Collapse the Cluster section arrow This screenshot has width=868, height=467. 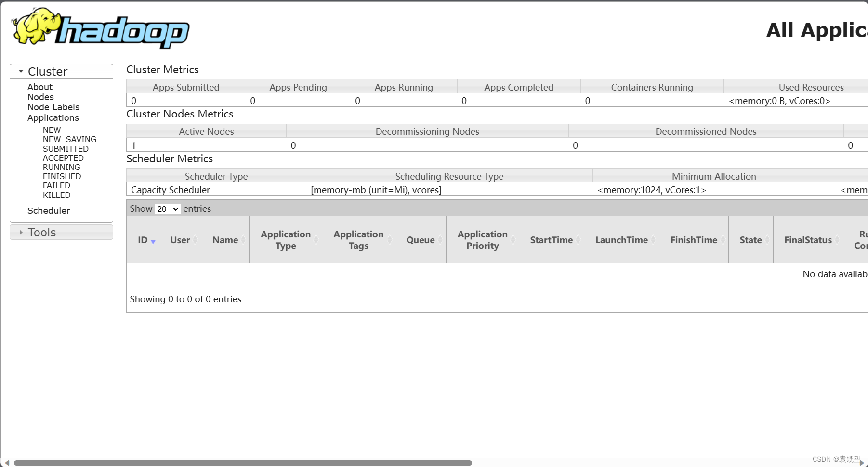(x=21, y=71)
